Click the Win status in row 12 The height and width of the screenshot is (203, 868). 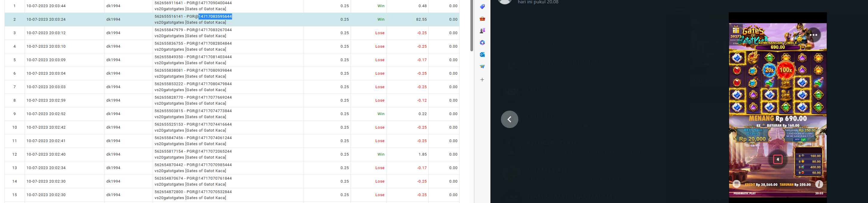(381, 154)
